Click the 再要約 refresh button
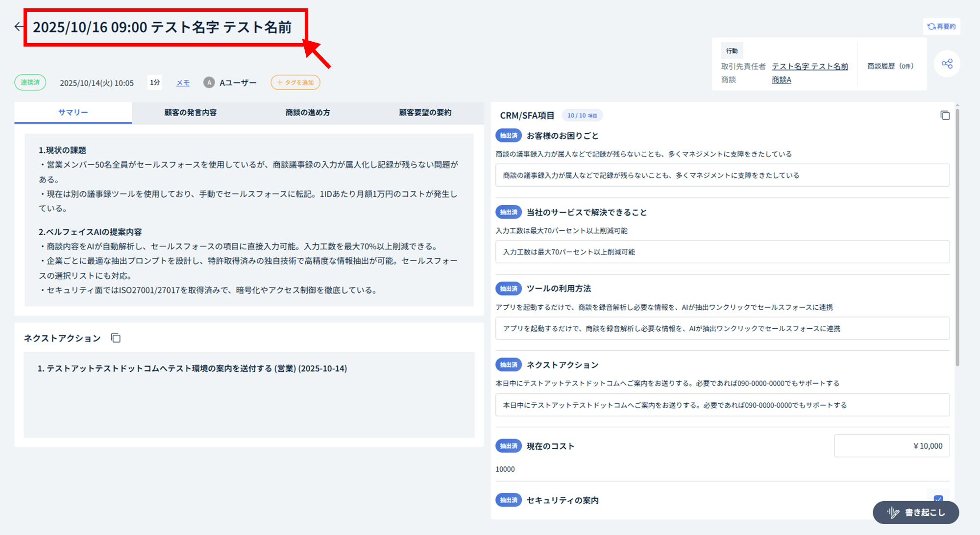The image size is (980, 535). pos(941,26)
